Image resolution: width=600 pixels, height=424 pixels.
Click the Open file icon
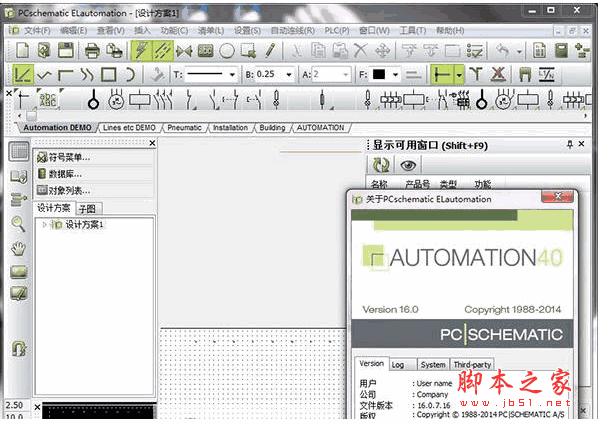coord(44,51)
